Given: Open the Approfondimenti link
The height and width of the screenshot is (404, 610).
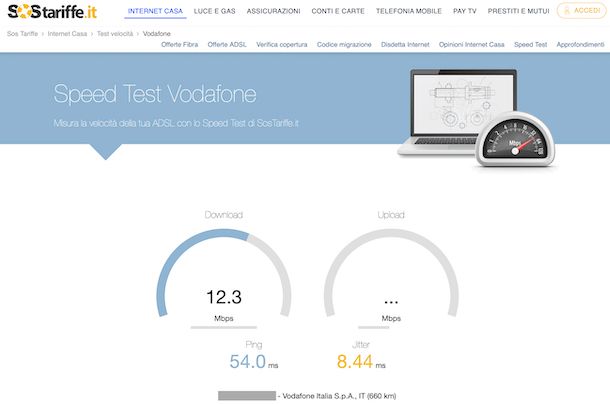Looking at the screenshot, I should pyautogui.click(x=580, y=45).
